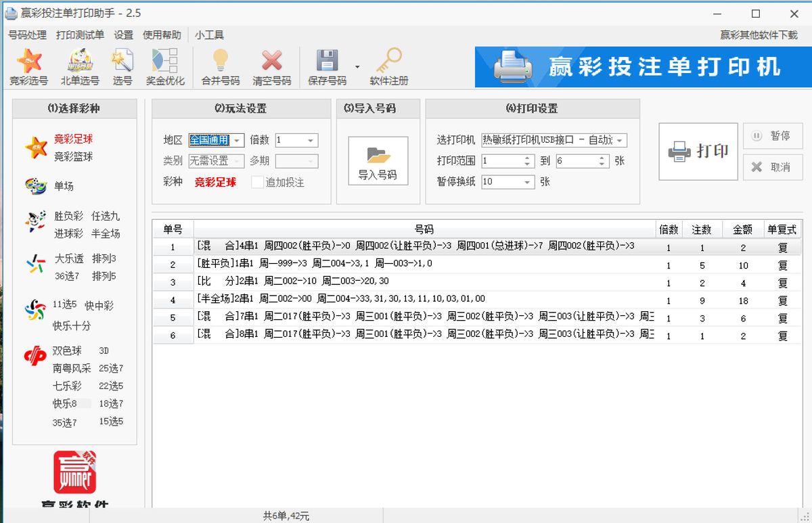Select 七乐彩 game

(67, 386)
